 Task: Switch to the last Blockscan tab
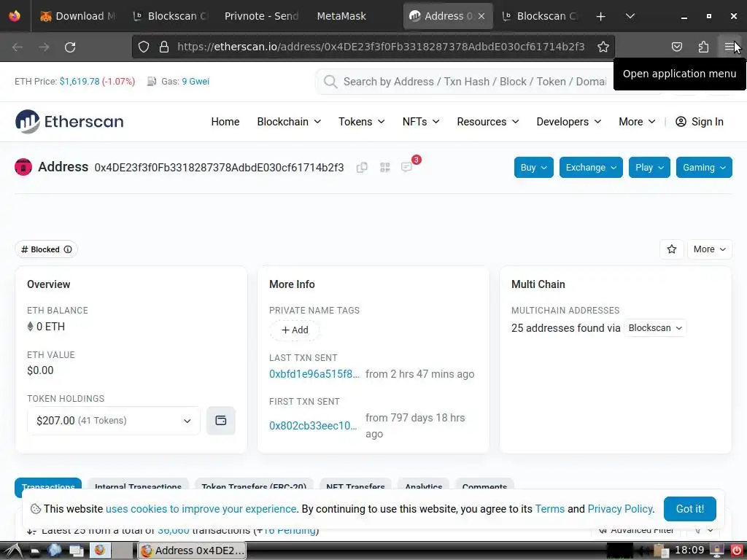coord(540,16)
